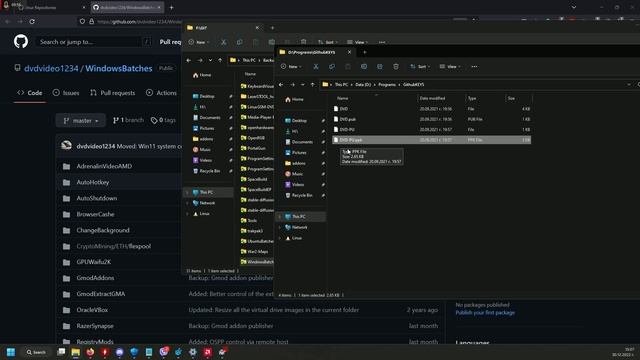Viewport: 640px width, 360px height.
Task: Add a new tab in GithubKEYS Explorer window
Action: [x=364, y=52]
